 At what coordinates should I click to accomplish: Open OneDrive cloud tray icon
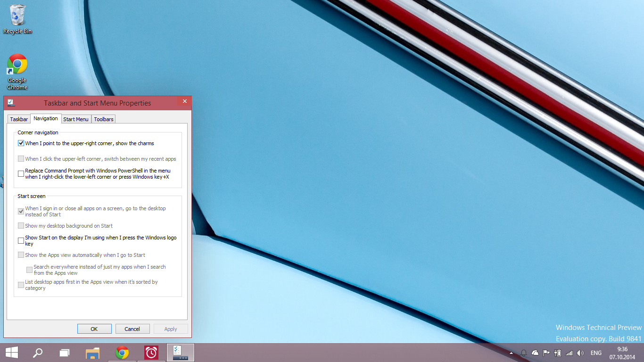pyautogui.click(x=535, y=353)
